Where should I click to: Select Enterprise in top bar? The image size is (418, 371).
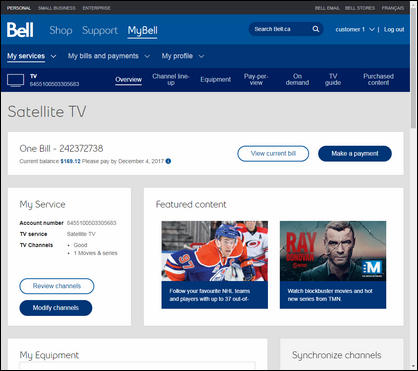(96, 8)
